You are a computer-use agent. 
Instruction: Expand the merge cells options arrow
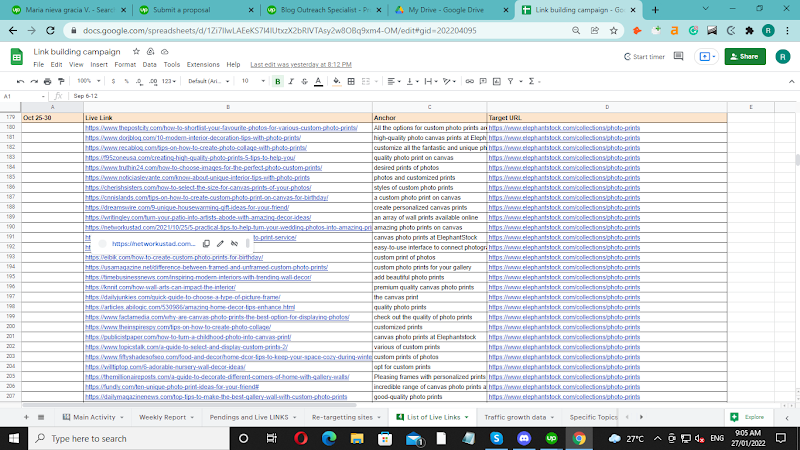[377, 81]
